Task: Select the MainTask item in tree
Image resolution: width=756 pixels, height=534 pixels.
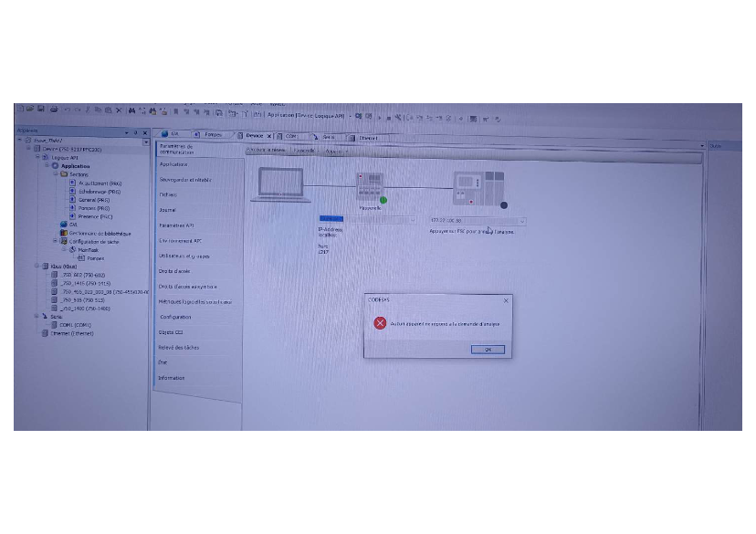Action: (x=89, y=249)
